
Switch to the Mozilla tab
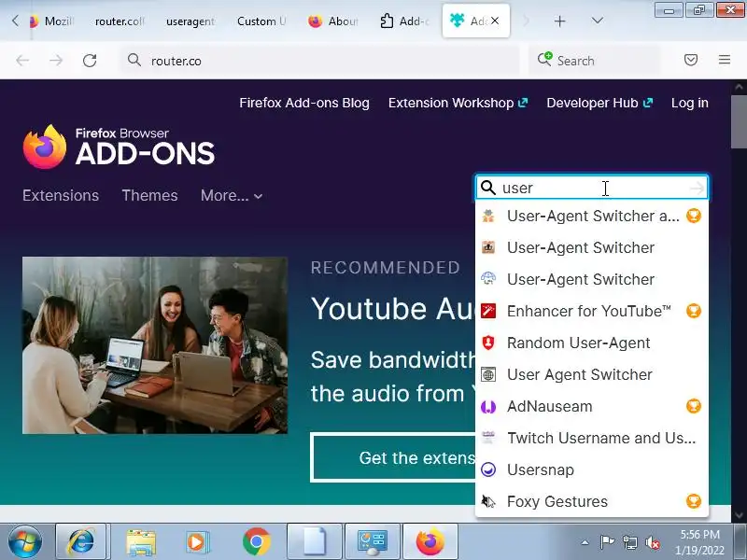(51, 21)
